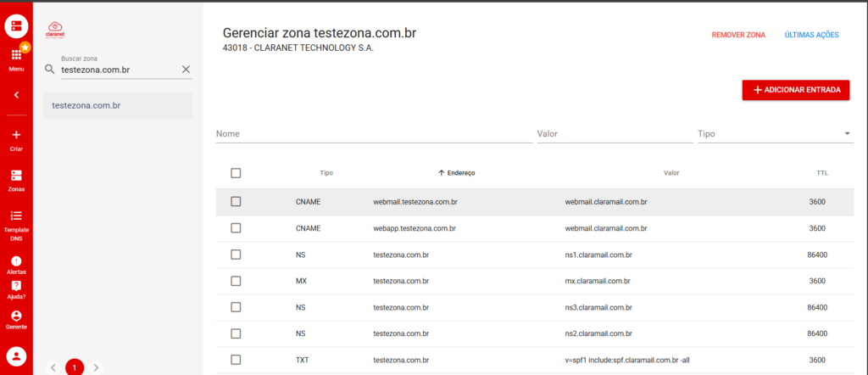Focus the Nome filter input field
The image size is (868, 375).
pos(373,134)
